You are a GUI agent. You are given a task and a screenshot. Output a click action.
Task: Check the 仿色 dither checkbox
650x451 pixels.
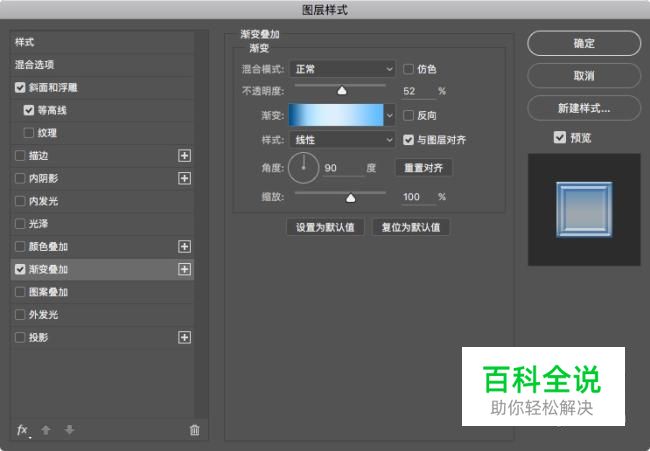[408, 69]
